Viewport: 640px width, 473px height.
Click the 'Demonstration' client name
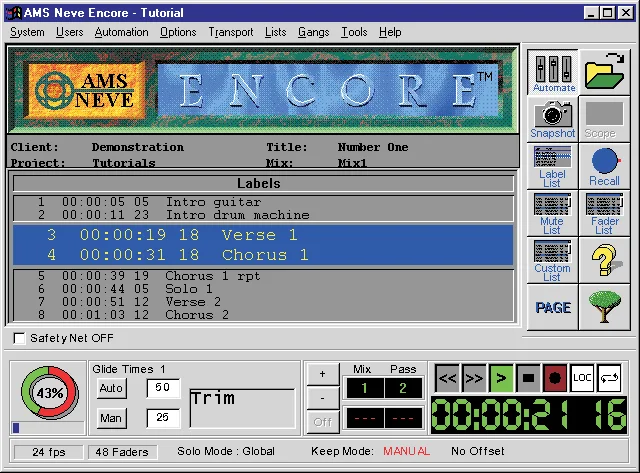click(138, 147)
